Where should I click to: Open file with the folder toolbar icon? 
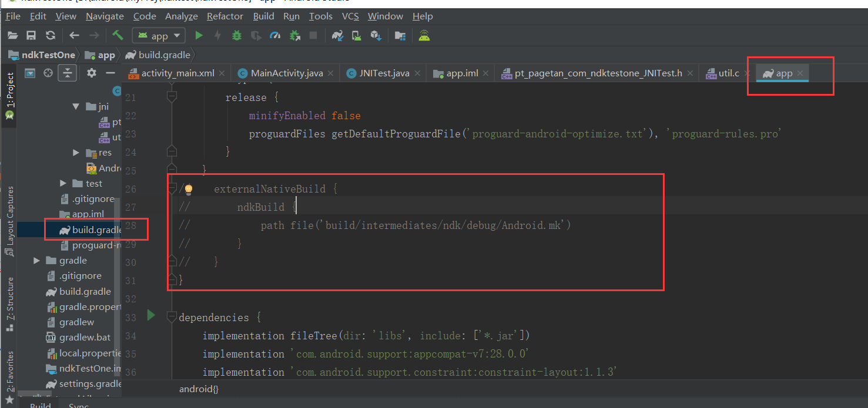12,36
